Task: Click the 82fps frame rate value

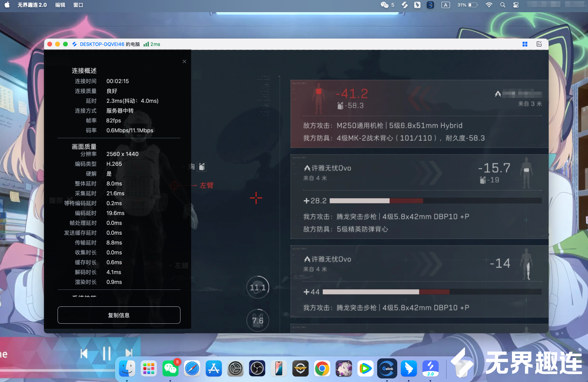Action: tap(114, 121)
